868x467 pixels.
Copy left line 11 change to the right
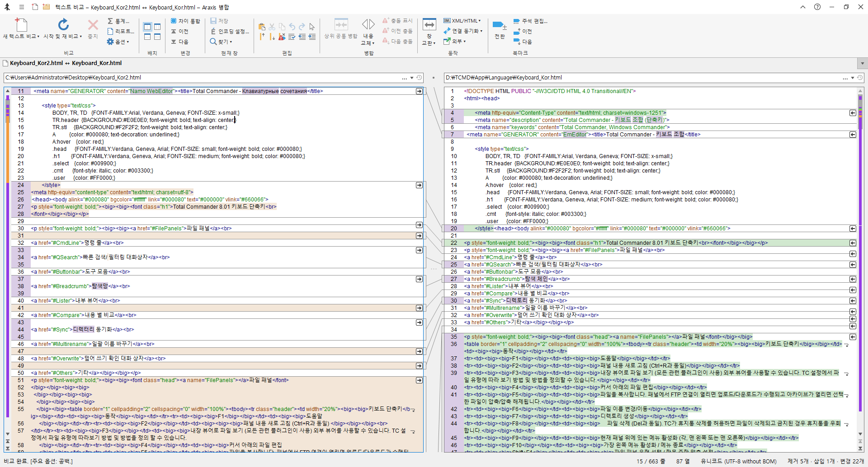(419, 91)
